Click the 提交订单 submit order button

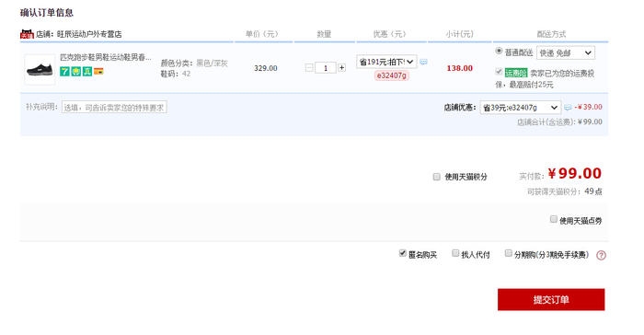(x=551, y=300)
